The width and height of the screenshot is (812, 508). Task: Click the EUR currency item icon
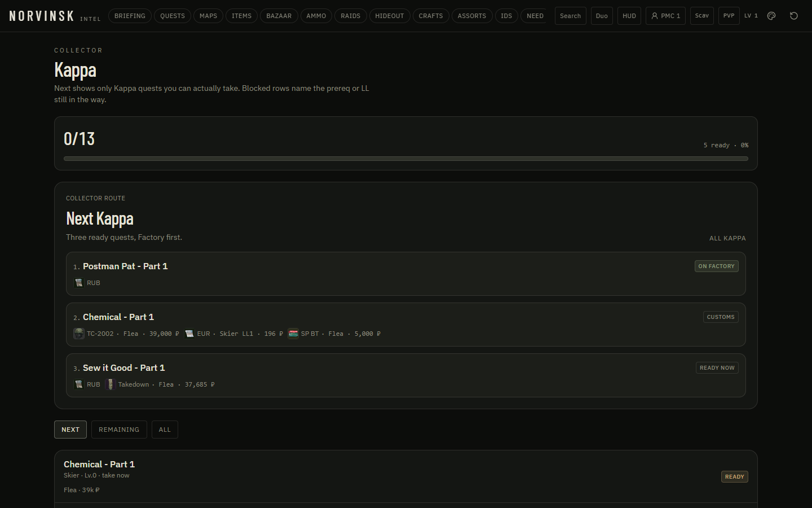189,334
